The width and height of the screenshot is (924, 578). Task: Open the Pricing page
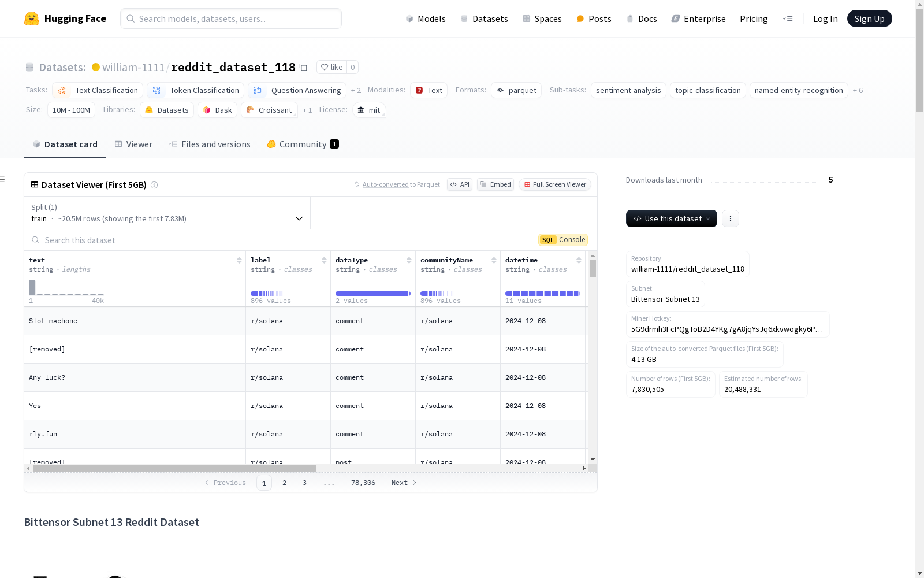click(x=754, y=18)
